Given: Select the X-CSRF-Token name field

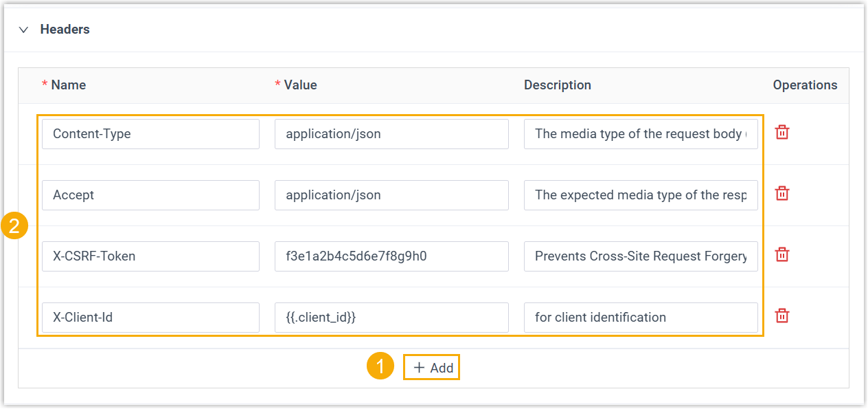Looking at the screenshot, I should [x=150, y=256].
